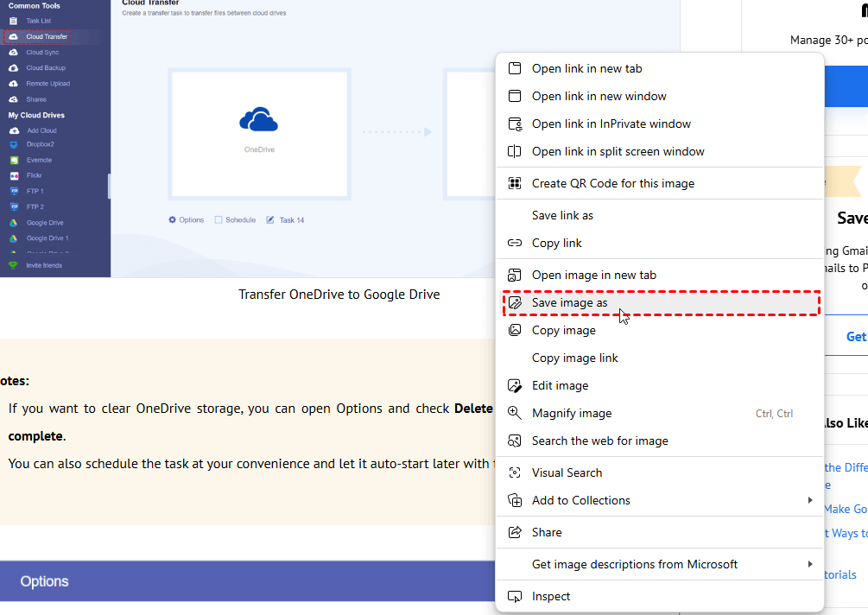This screenshot has height=615, width=868.
Task: Click the Open link in new window icon
Action: click(x=514, y=96)
